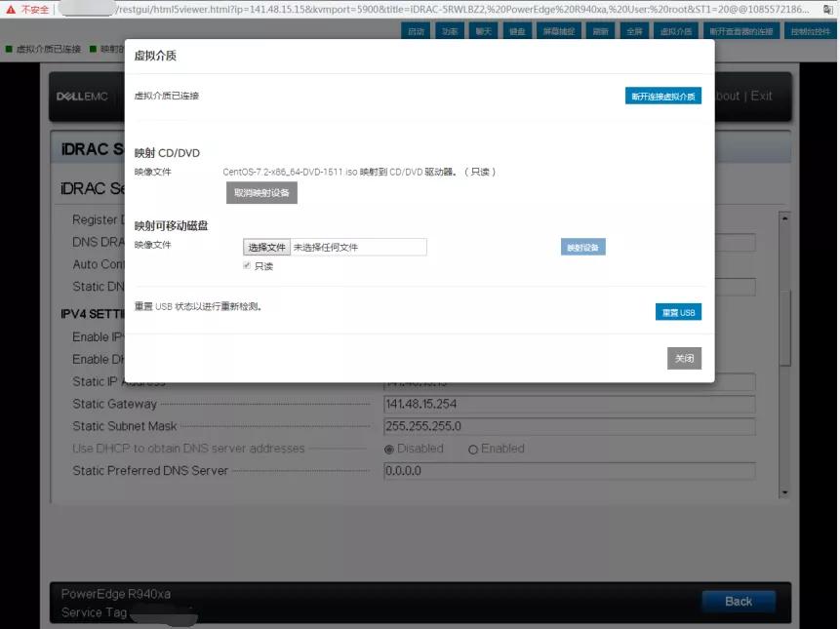
Task: Click 重置 USB to reset USB state
Action: pos(678,311)
